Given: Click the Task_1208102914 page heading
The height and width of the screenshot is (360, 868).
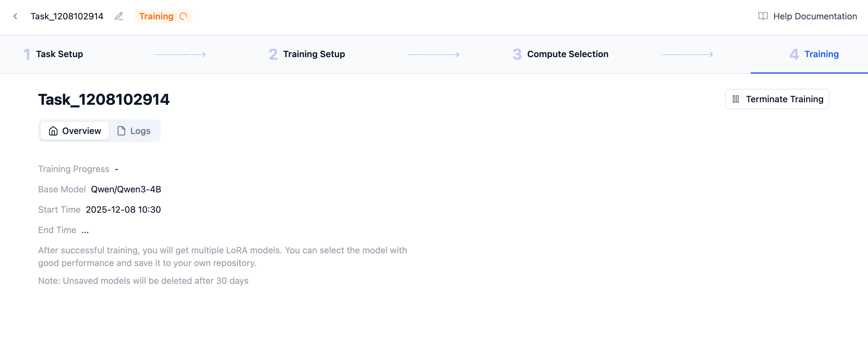Looking at the screenshot, I should (104, 99).
